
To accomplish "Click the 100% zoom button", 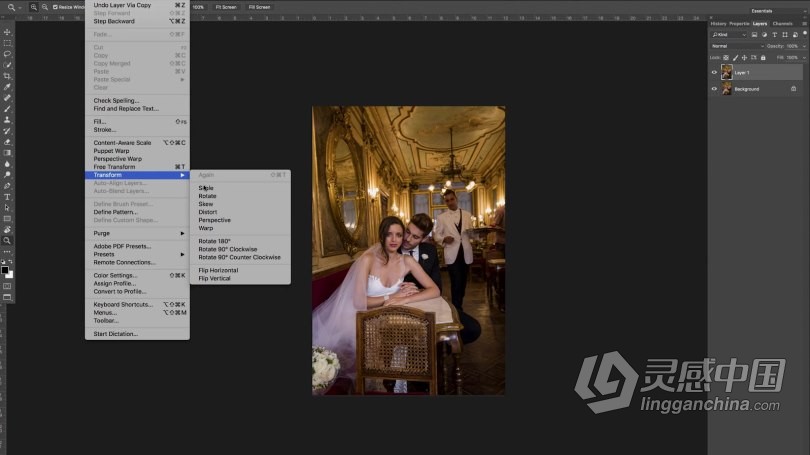I will (x=198, y=7).
